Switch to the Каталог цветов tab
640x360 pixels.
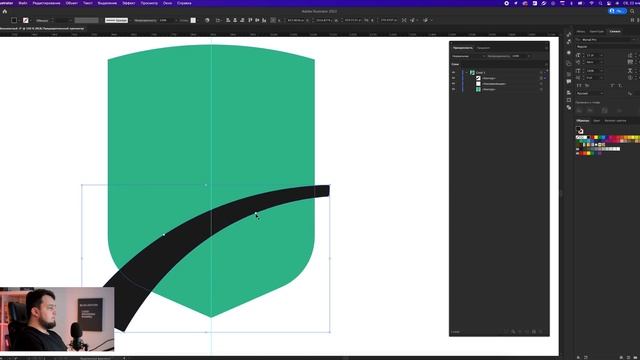(615, 121)
